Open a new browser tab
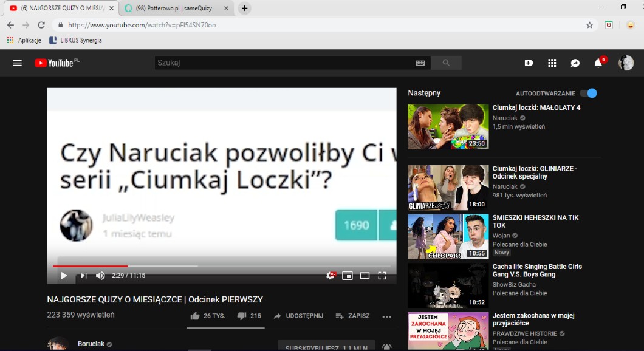This screenshot has height=351, width=644. [244, 9]
